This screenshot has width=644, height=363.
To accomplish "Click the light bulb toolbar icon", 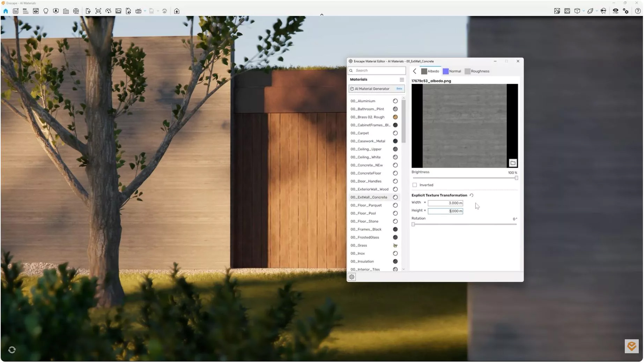I will (x=46, y=11).
